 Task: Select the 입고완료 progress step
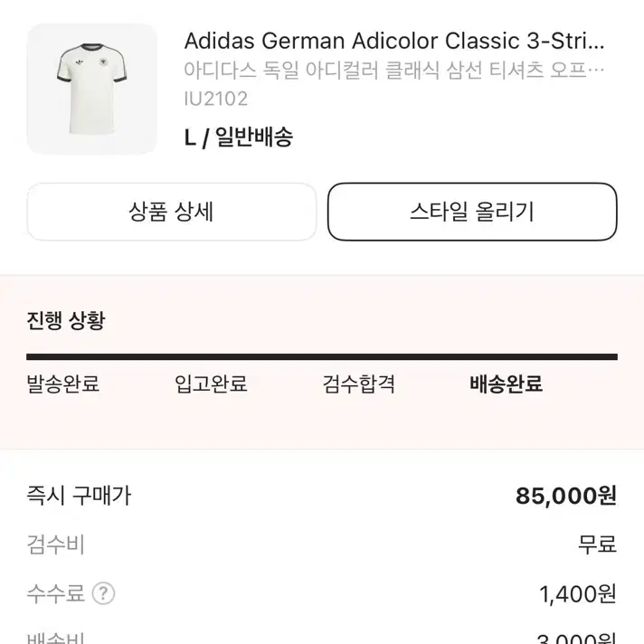coord(211,384)
